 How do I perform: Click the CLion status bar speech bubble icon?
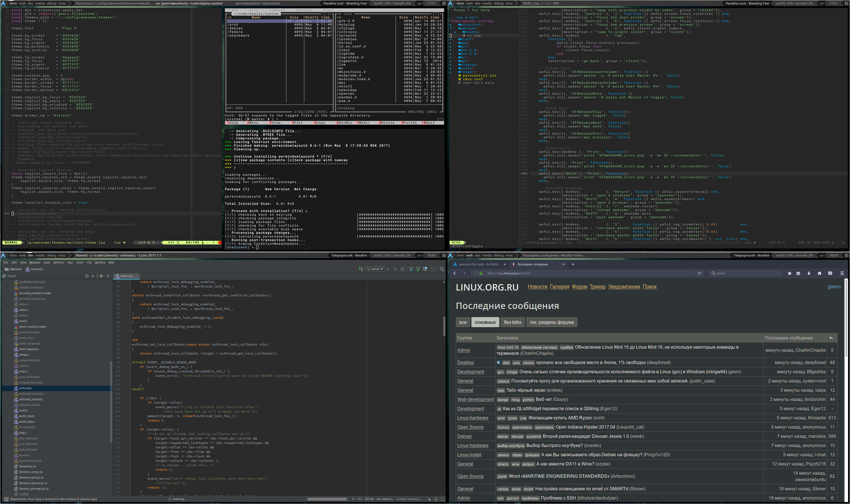442,499
